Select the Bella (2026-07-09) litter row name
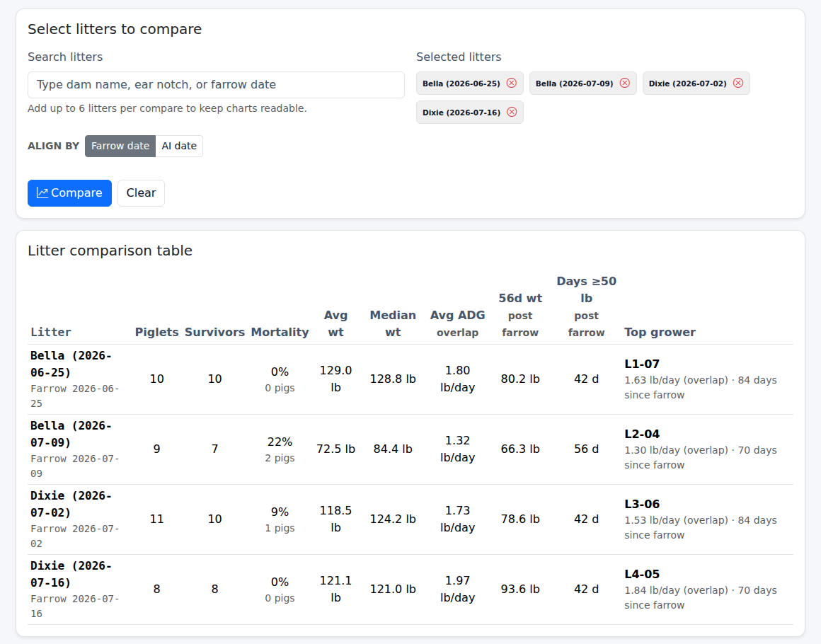 (x=71, y=434)
